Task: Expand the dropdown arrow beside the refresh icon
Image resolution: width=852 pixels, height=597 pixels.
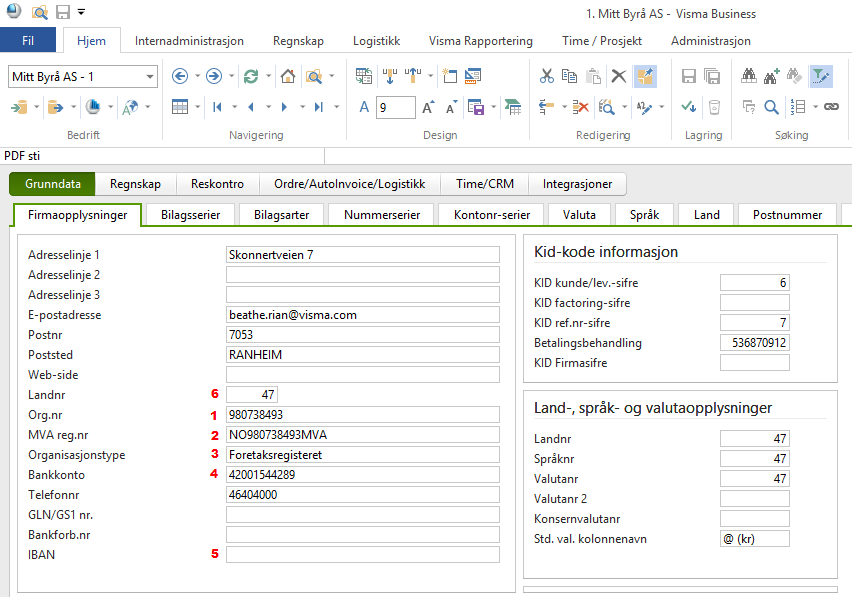Action: tap(268, 76)
